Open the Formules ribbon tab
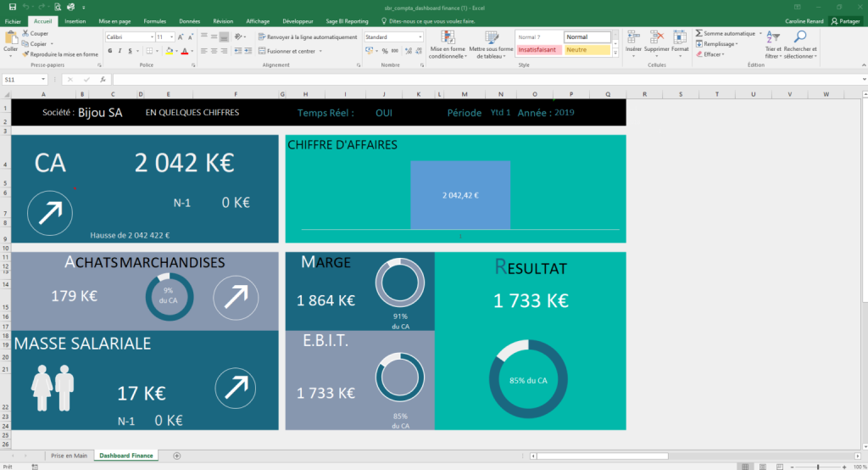Screen dimensions: 868x470 pyautogui.click(x=154, y=20)
